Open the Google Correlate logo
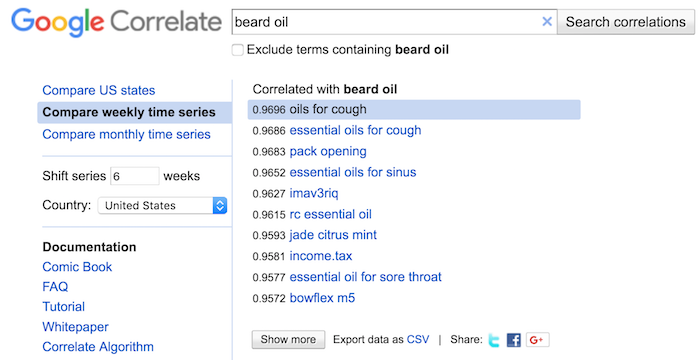 click(x=116, y=22)
